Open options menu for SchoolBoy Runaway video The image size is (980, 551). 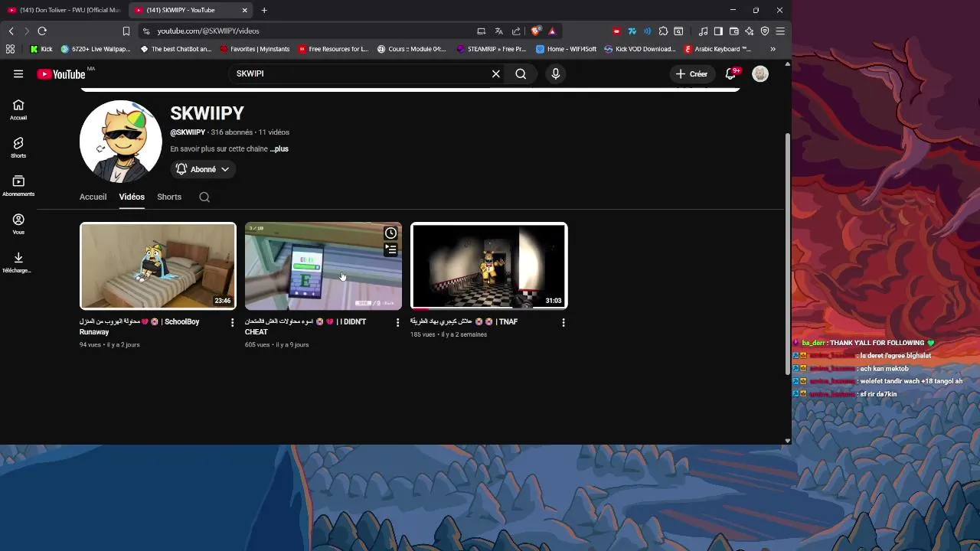(x=233, y=323)
